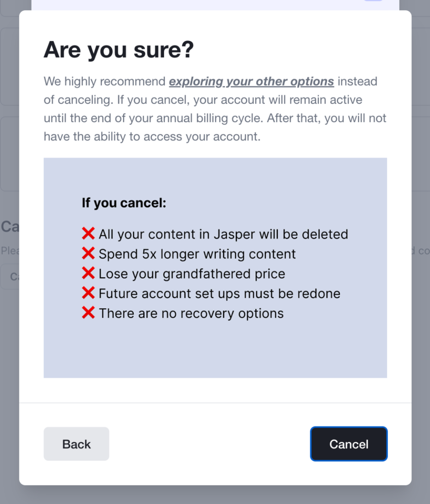This screenshot has height=504, width=430.
Task: Open the "exploring your other options" link
Action: tap(251, 82)
